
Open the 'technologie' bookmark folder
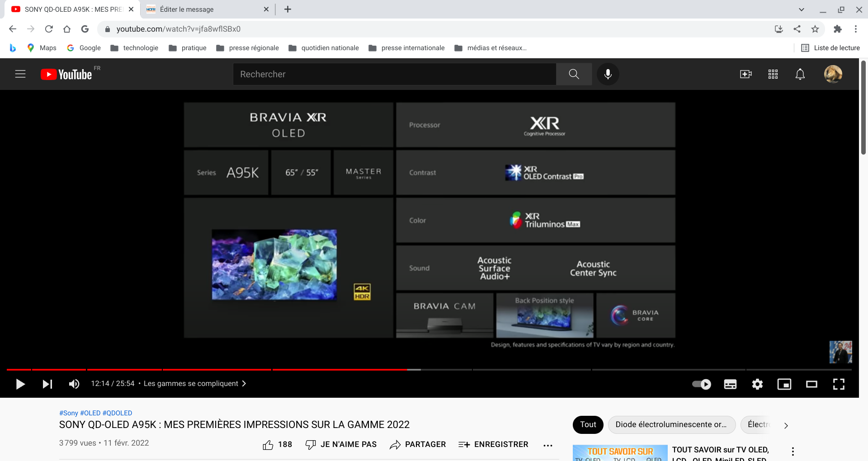(x=134, y=48)
